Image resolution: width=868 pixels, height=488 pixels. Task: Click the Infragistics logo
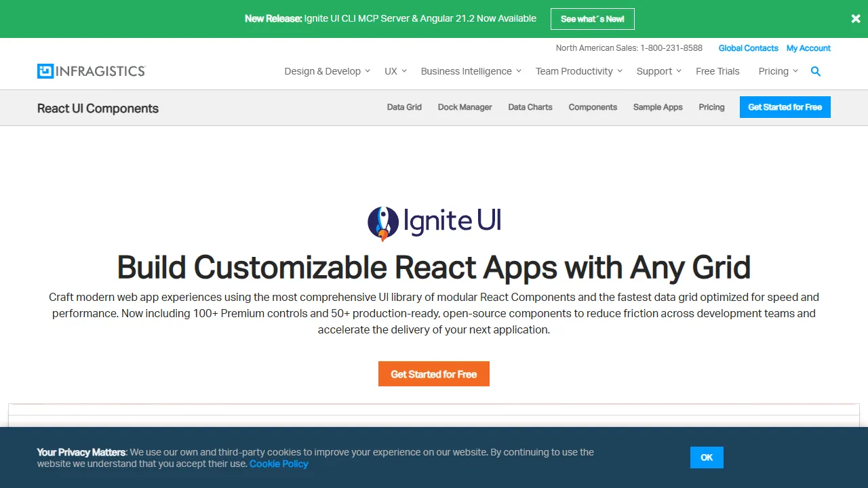coord(92,71)
